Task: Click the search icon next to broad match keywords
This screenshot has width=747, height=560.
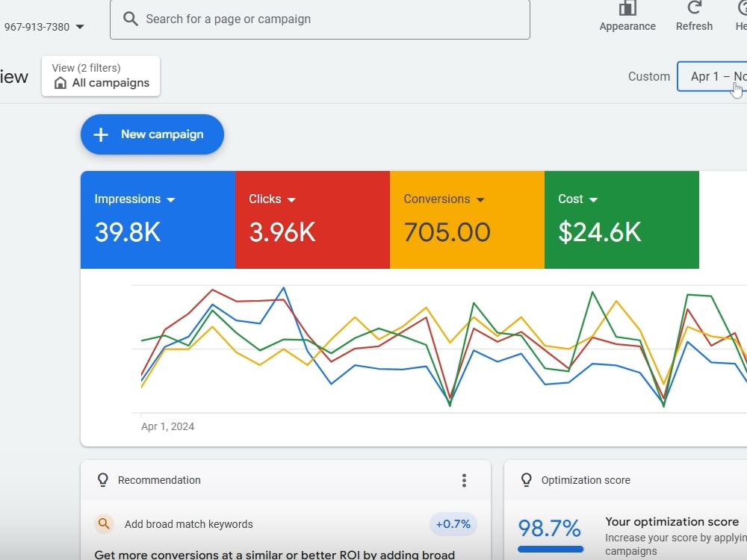Action: pos(104,524)
